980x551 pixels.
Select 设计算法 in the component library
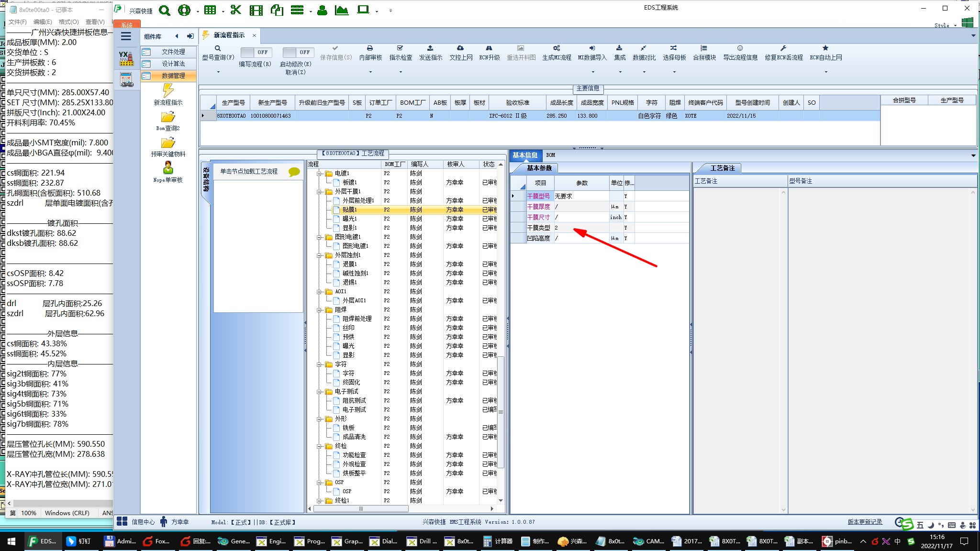pos(173,64)
